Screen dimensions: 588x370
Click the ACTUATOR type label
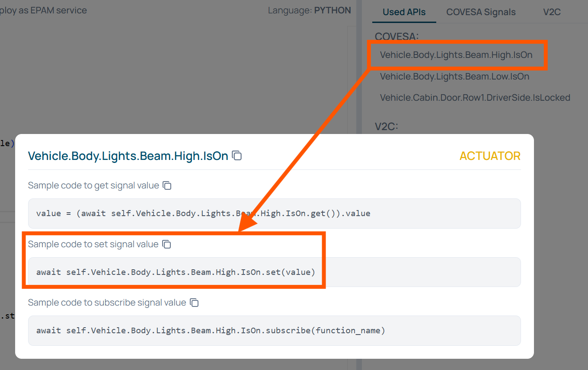[x=490, y=156]
